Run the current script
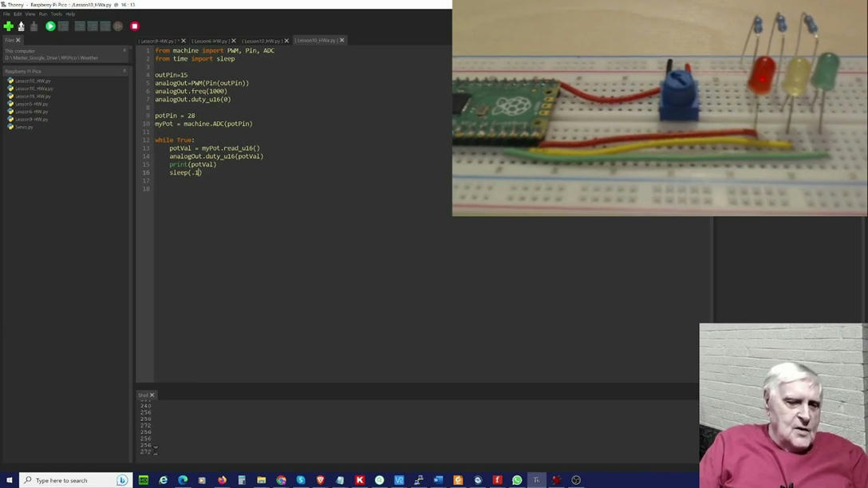The image size is (868, 488). click(x=49, y=26)
